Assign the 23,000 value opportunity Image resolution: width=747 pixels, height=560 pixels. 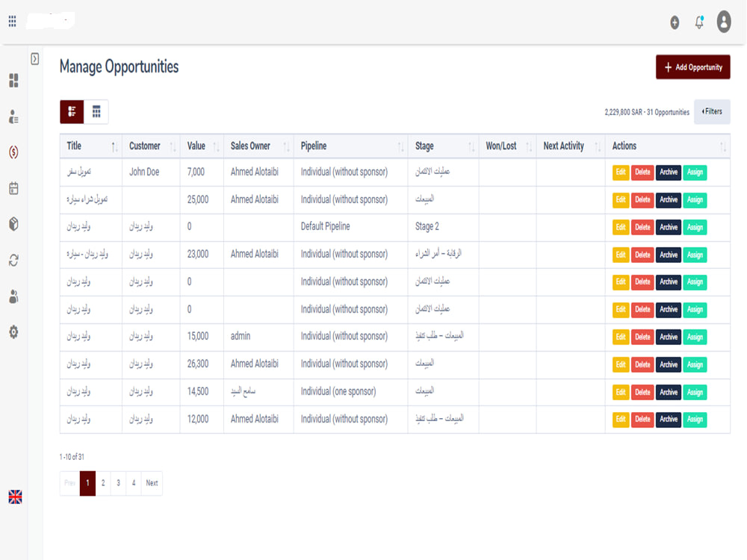point(695,255)
